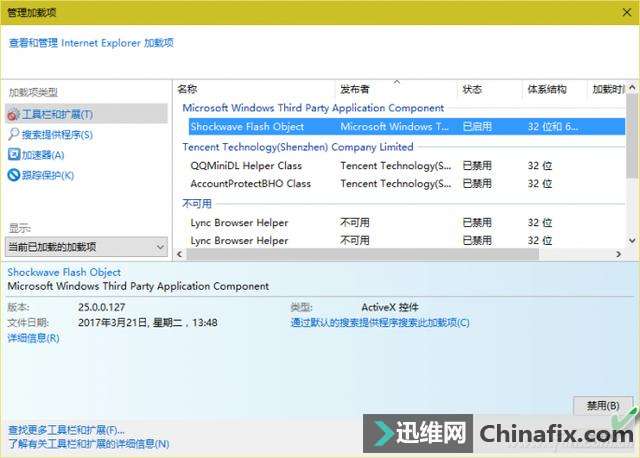The width and height of the screenshot is (640, 458).
Task: Select the AccountProtectBHO Class row
Action: (407, 184)
